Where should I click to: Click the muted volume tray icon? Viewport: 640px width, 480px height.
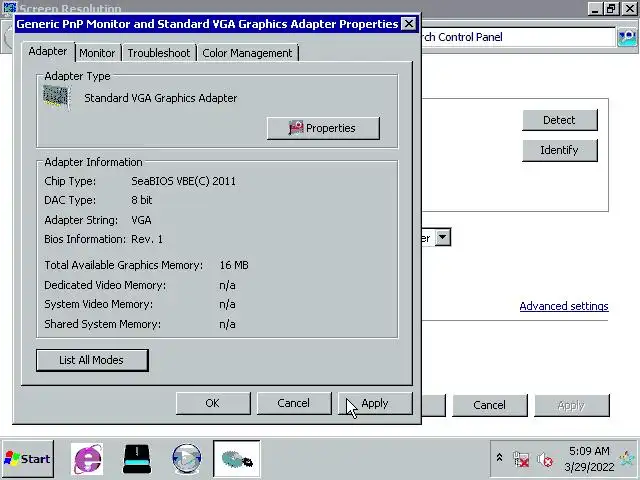click(x=544, y=460)
